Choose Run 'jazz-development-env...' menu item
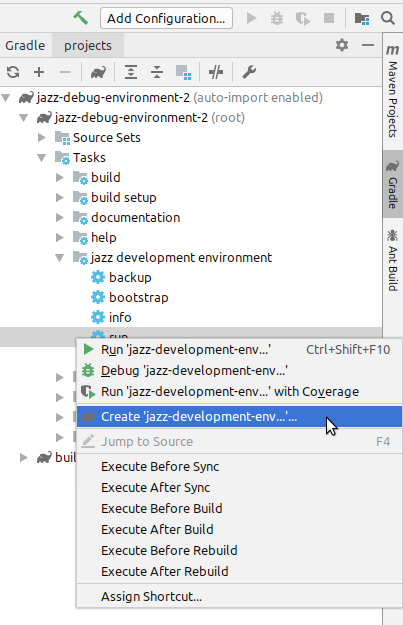This screenshot has height=625, width=403. (239, 350)
